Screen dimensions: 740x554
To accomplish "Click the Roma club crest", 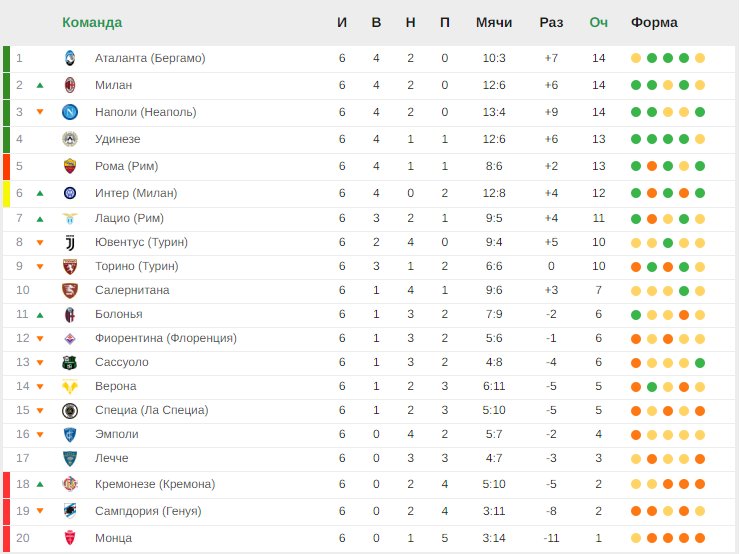I will click(x=70, y=166).
